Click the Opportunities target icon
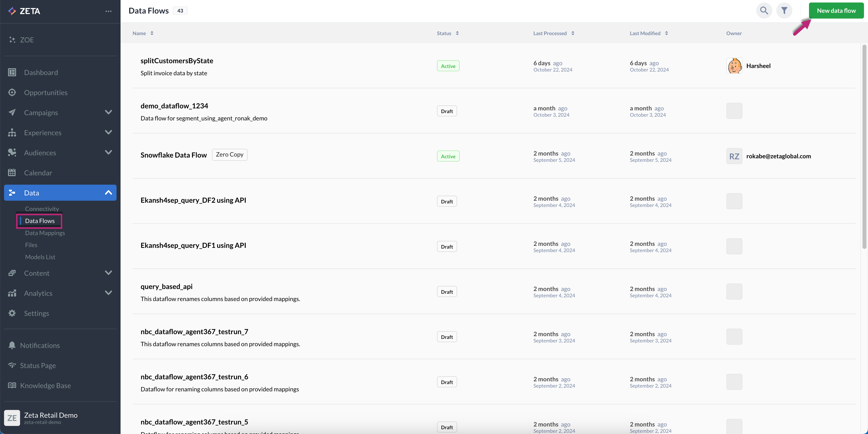Image resolution: width=868 pixels, height=434 pixels. (12, 92)
